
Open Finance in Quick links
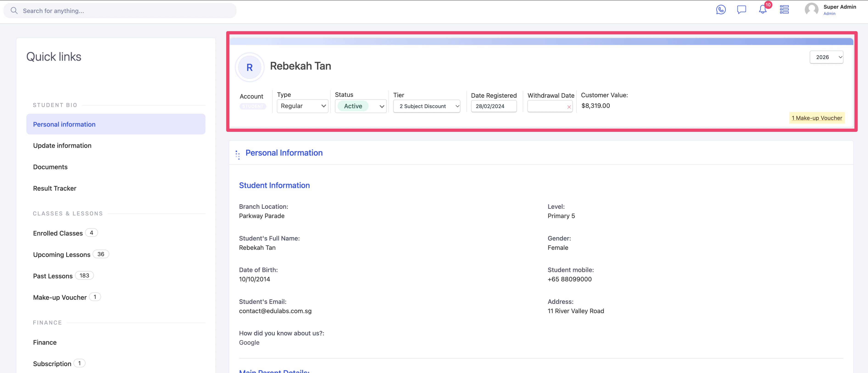point(45,342)
